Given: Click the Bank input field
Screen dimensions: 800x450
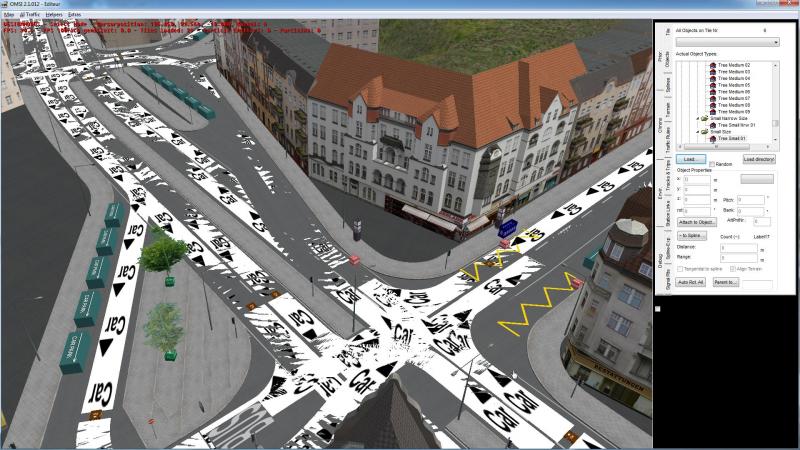Looking at the screenshot, I should click(750, 210).
